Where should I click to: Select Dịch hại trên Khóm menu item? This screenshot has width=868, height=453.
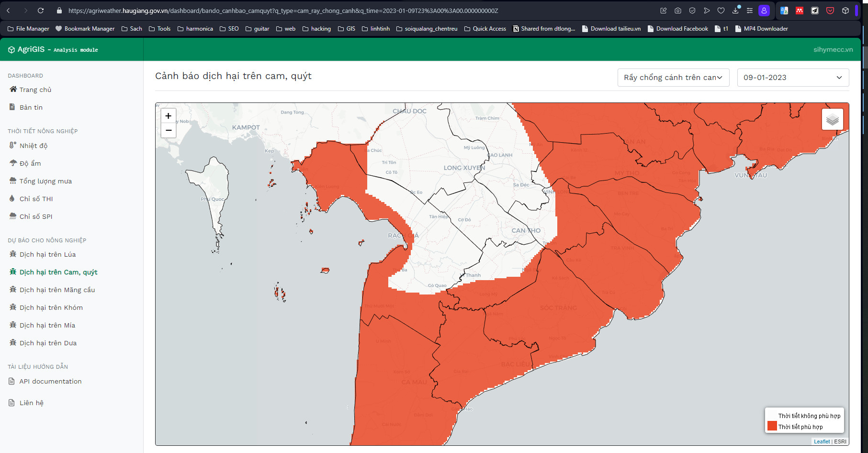click(51, 307)
